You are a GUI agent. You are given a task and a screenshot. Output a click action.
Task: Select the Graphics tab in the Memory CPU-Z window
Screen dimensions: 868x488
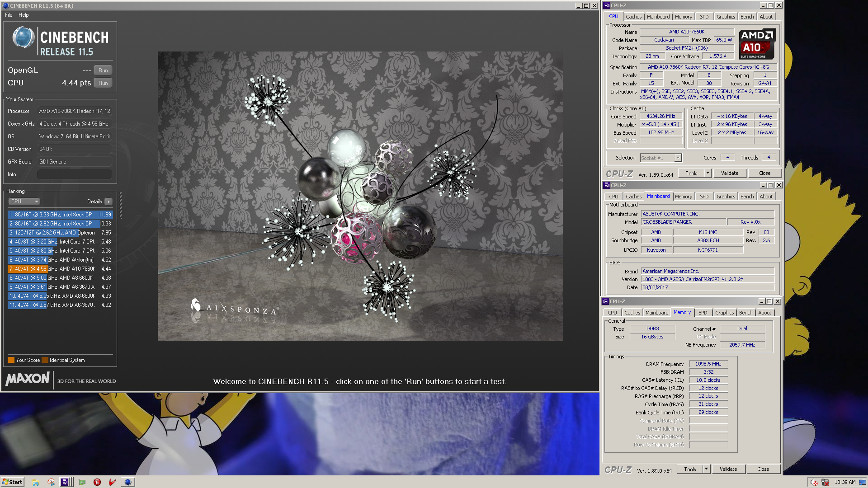[x=724, y=313]
